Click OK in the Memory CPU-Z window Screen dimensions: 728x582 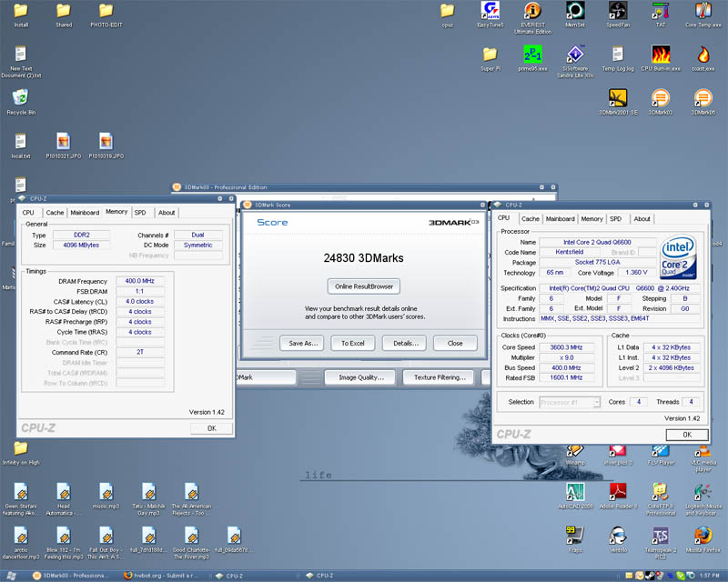point(211,428)
